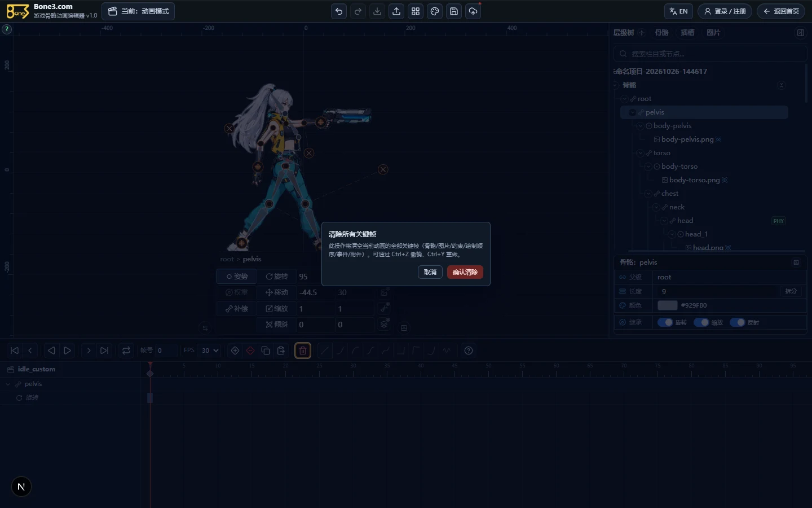Collapse the torso bone tree node

click(640, 153)
